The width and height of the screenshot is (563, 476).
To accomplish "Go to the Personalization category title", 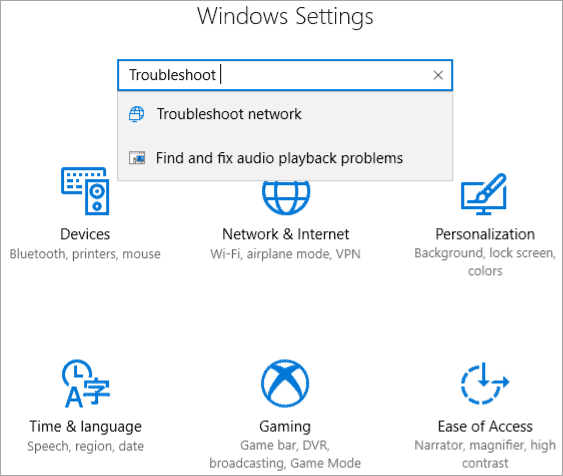I will coord(485,234).
